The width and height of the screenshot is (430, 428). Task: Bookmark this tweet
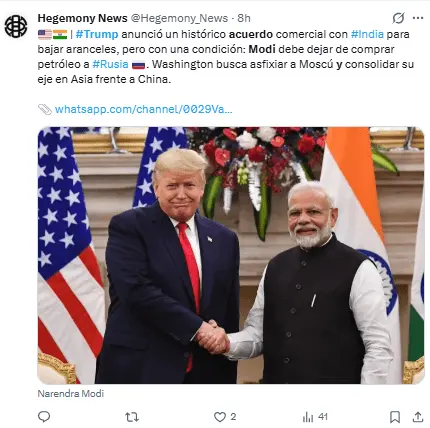(x=395, y=417)
